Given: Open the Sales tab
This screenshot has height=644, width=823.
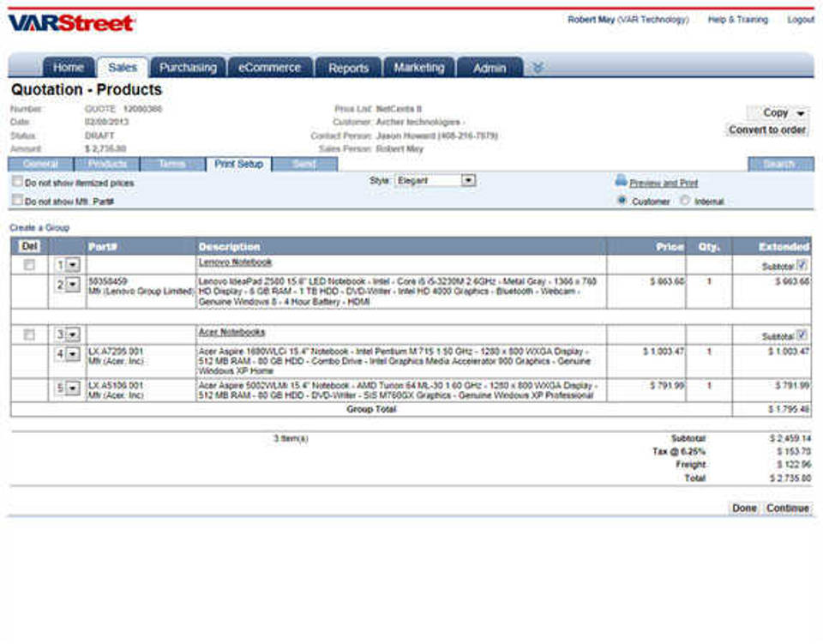Looking at the screenshot, I should (x=123, y=68).
